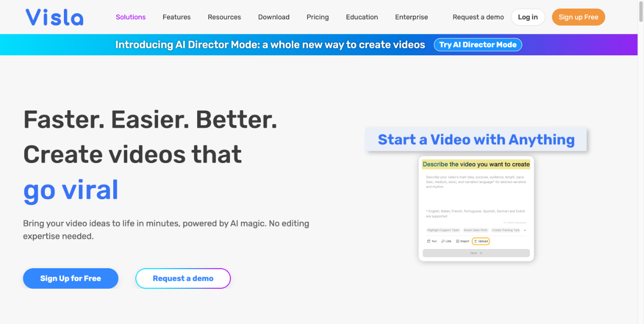644x324 pixels.
Task: Select the Link input option
Action: coord(446,241)
